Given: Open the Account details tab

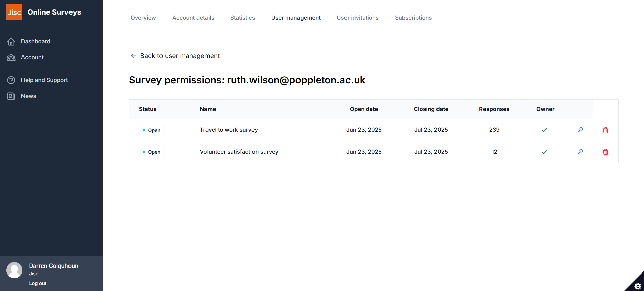Looking at the screenshot, I should [193, 18].
